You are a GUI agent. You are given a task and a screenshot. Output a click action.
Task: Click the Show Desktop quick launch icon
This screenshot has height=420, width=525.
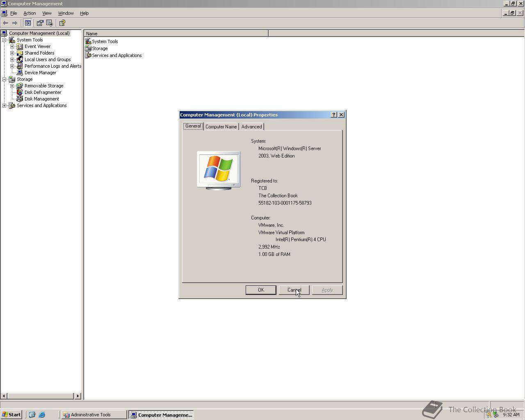32,415
